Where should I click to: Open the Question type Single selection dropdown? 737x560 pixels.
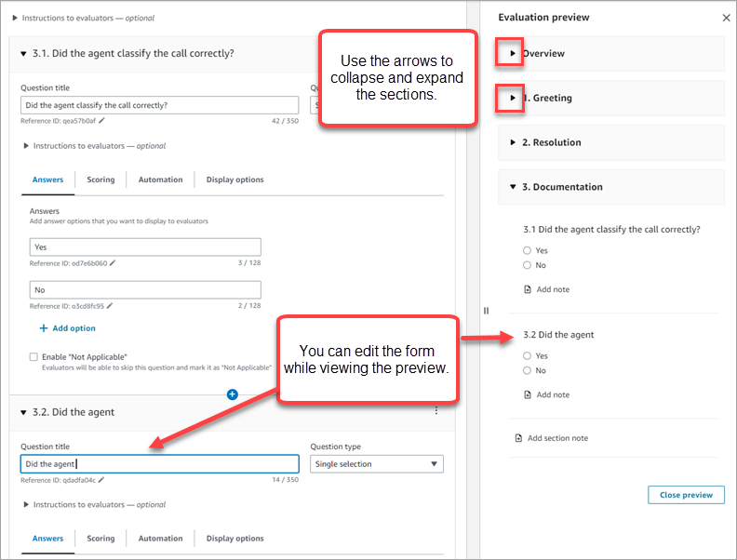click(376, 464)
